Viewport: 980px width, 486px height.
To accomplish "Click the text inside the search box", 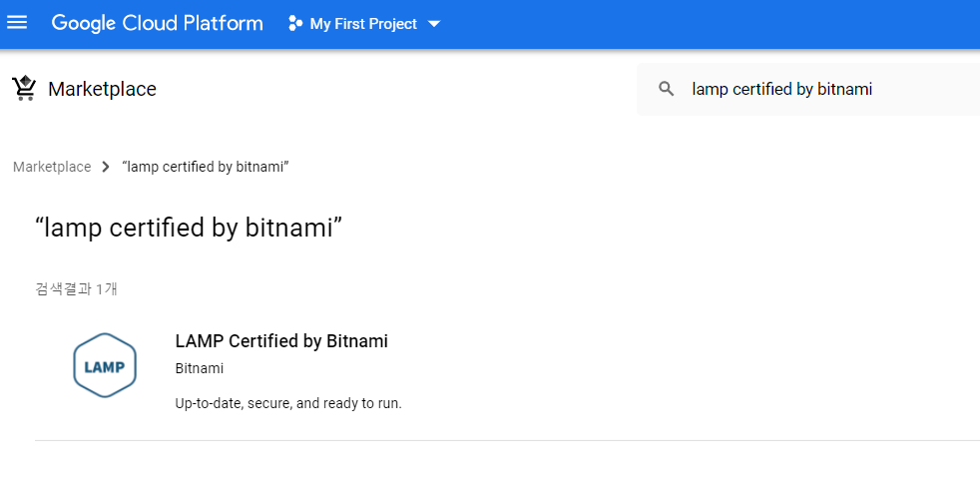I will [781, 90].
